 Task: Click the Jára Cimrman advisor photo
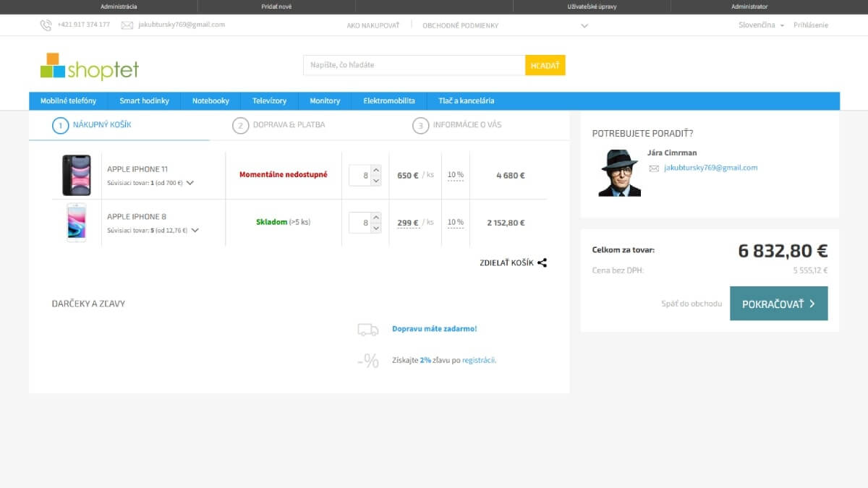[619, 173]
